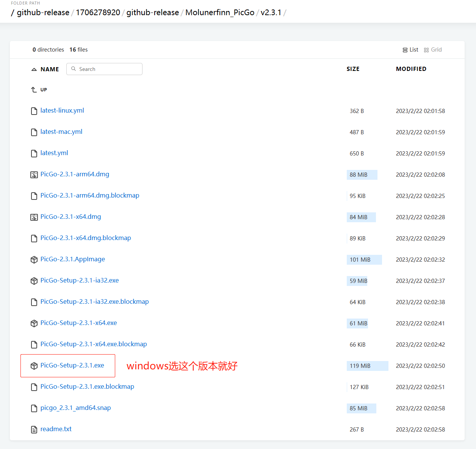Click the 362 B size value
Viewport: 476px width, 449px height.
click(357, 111)
